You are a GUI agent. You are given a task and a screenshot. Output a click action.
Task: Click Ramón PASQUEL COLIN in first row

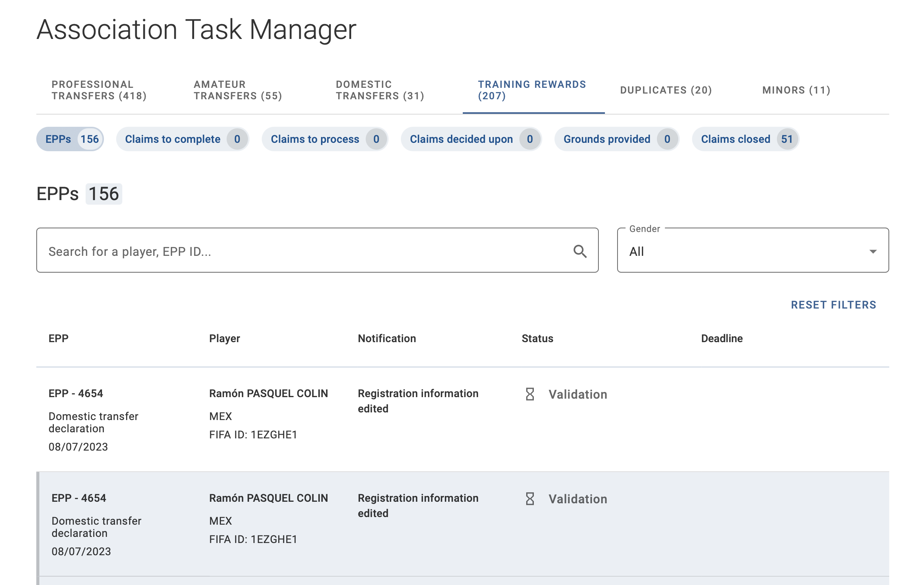click(x=268, y=393)
